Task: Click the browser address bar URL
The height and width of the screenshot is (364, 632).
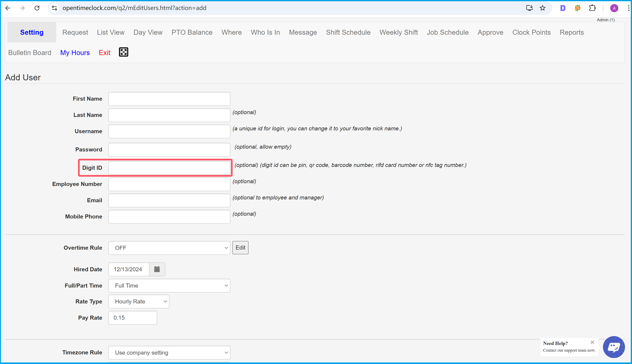Action: 134,8
